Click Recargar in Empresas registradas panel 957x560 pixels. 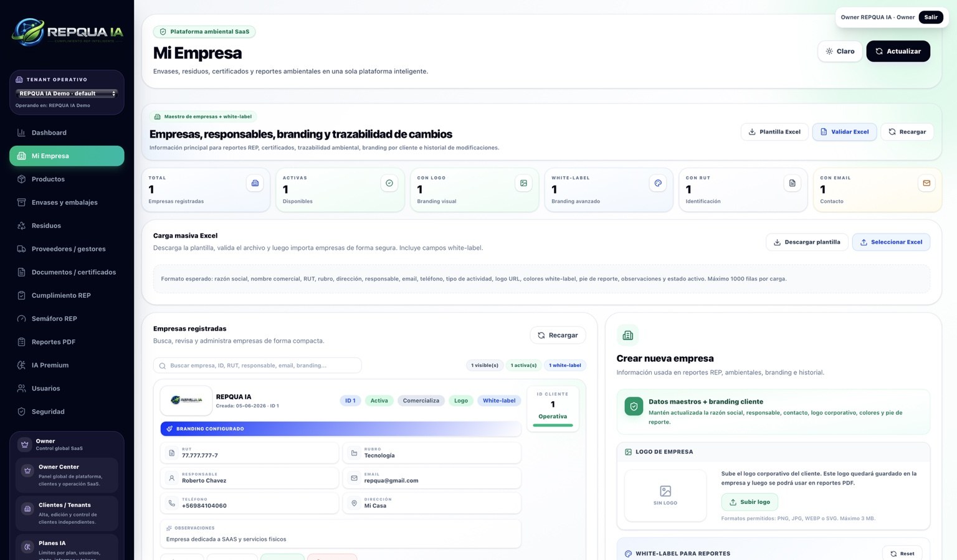pyautogui.click(x=558, y=335)
